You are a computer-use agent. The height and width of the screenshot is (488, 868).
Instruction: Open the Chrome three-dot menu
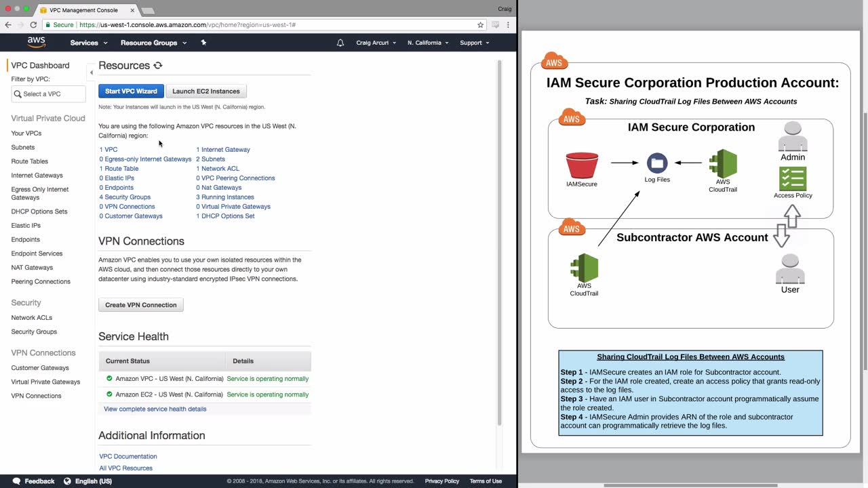click(508, 24)
